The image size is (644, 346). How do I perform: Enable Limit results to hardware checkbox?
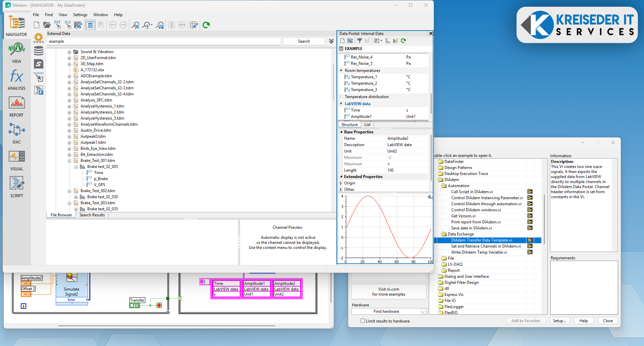(363, 321)
